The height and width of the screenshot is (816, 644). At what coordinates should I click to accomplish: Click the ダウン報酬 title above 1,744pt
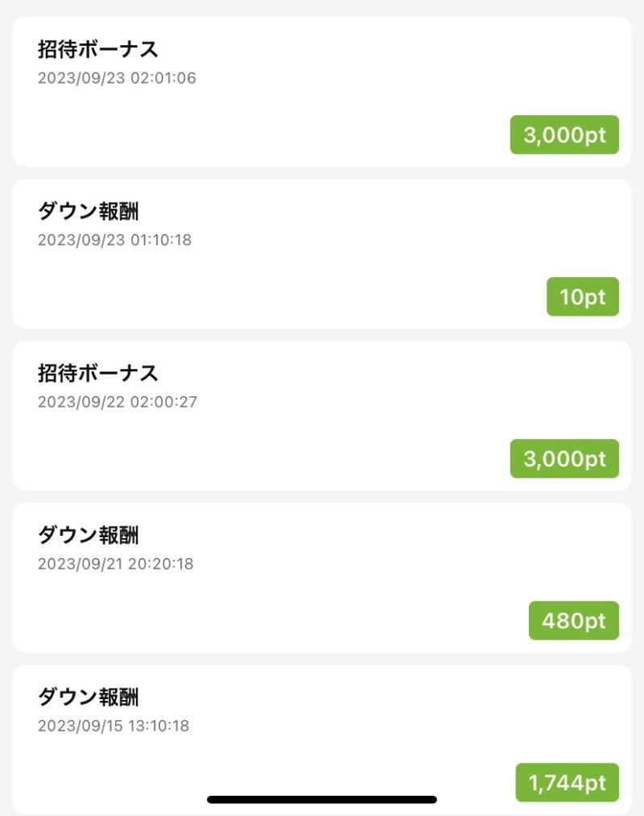coord(89,697)
